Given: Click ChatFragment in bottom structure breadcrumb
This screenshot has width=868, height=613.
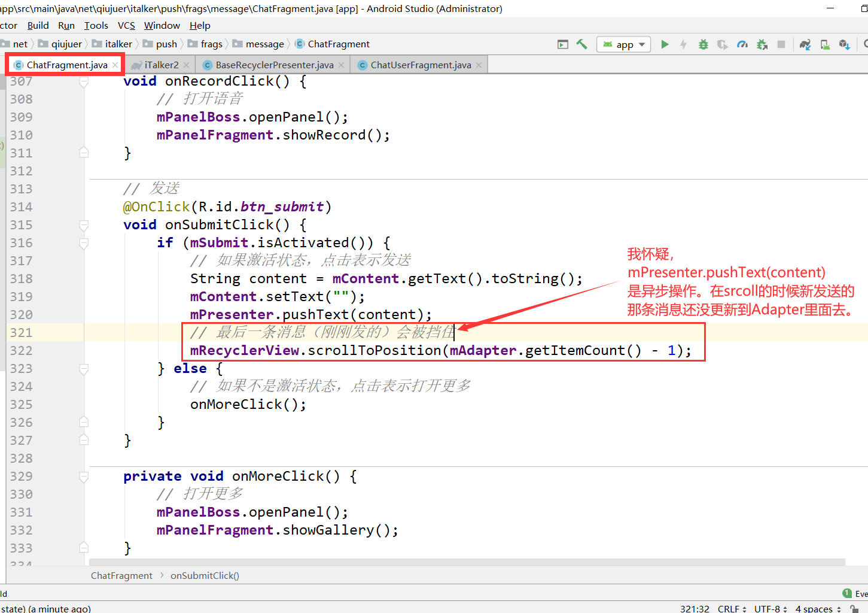Looking at the screenshot, I should coord(121,575).
